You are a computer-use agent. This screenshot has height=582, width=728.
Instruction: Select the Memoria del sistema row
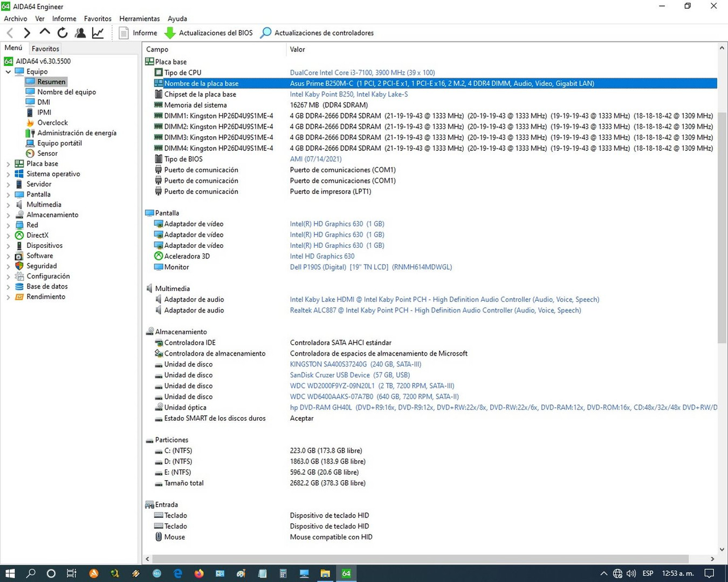point(430,105)
